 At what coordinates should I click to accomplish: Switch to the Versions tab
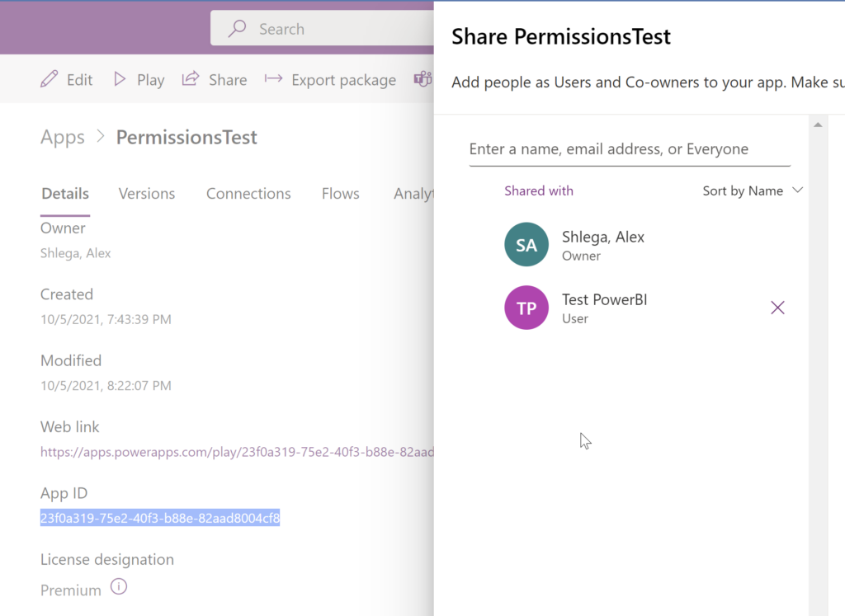click(x=147, y=193)
